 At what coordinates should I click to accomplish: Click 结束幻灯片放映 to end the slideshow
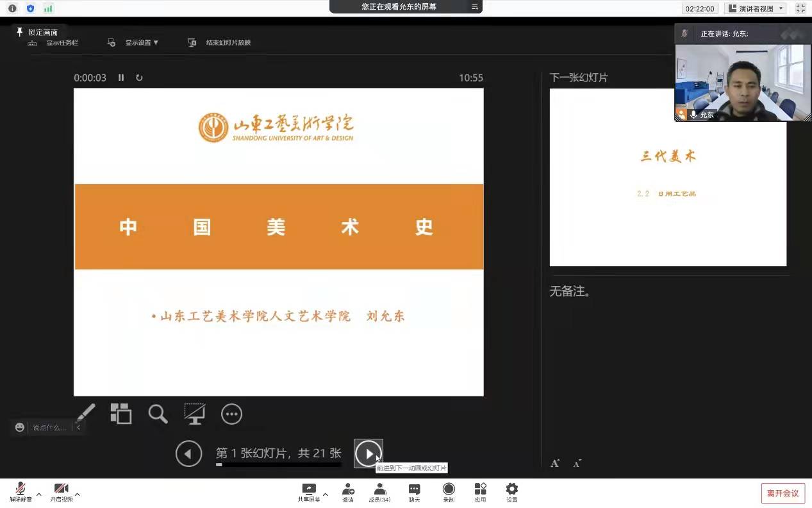(x=228, y=43)
